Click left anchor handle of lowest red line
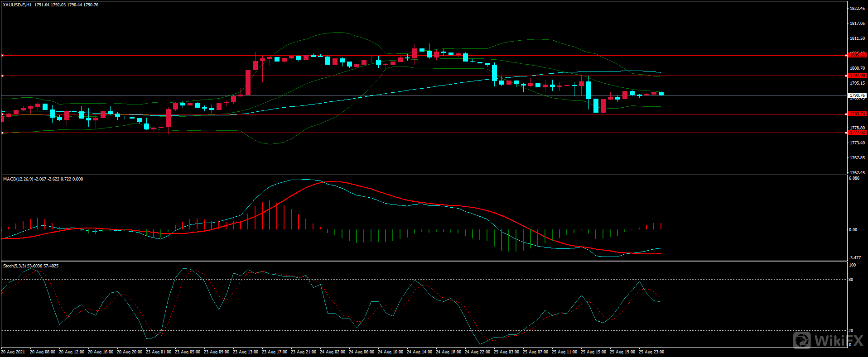868x357 pixels. coord(2,133)
